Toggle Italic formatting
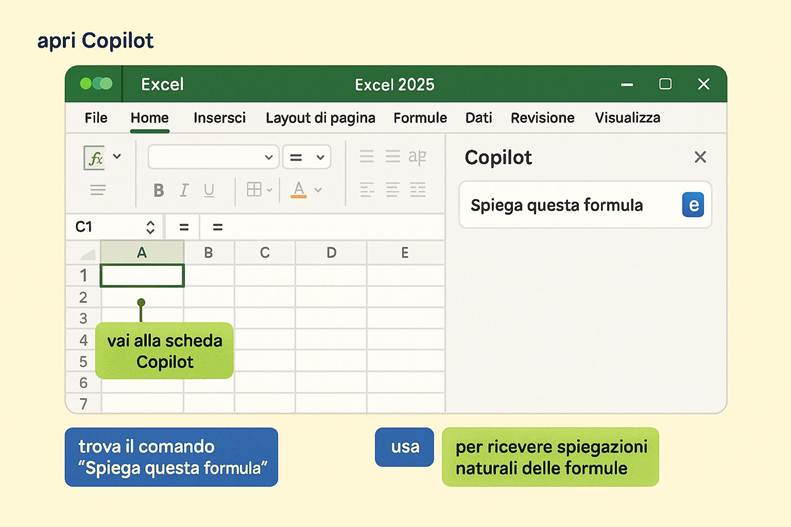The height and width of the screenshot is (527, 791). coord(184,190)
